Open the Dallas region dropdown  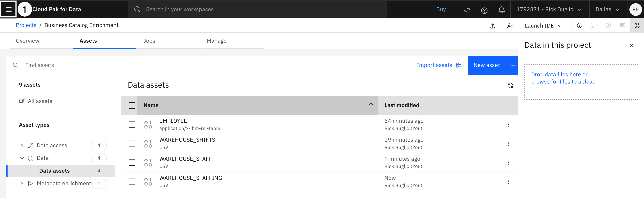point(607,10)
